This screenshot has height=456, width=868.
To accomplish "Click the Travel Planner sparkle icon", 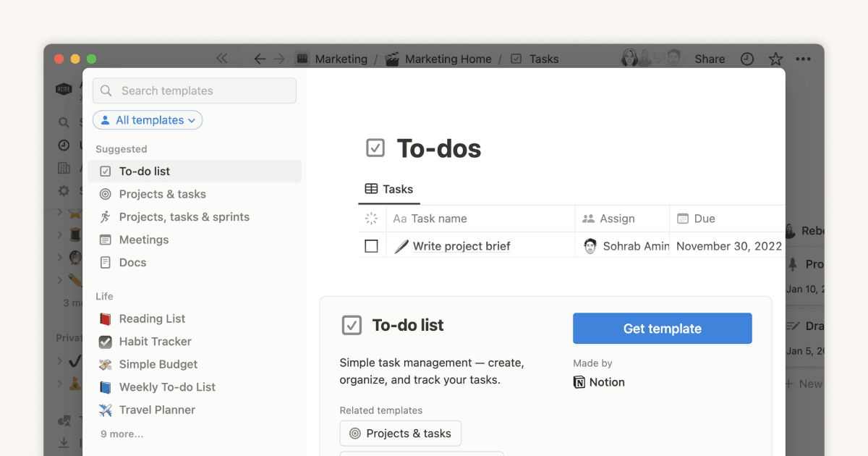I will click(x=103, y=410).
